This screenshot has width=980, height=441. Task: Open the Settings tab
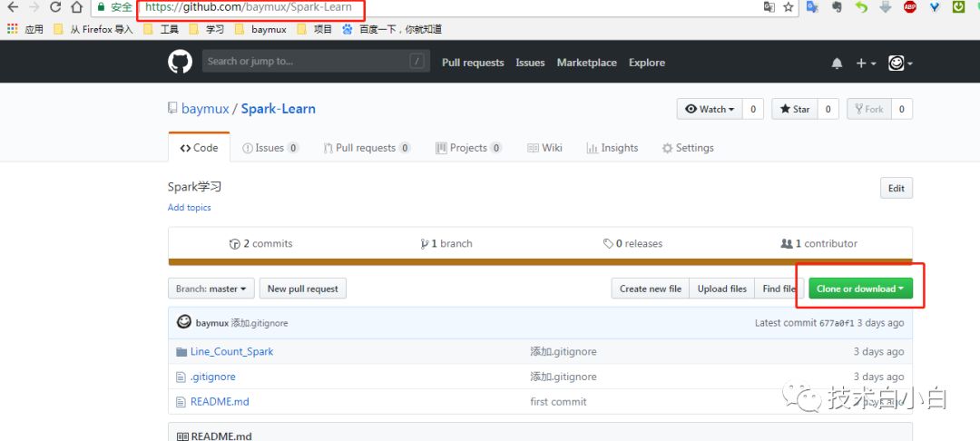688,148
